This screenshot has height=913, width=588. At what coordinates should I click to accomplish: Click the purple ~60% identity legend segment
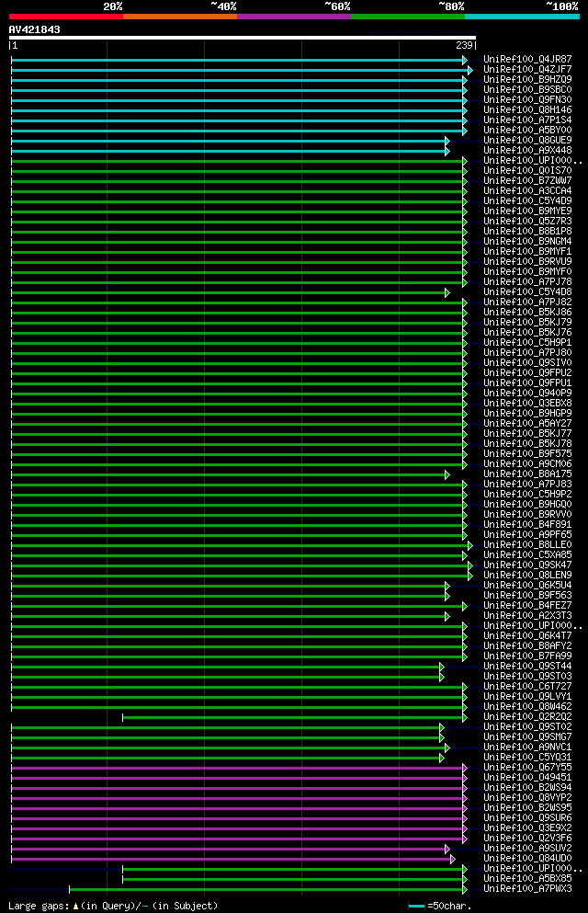294,17
